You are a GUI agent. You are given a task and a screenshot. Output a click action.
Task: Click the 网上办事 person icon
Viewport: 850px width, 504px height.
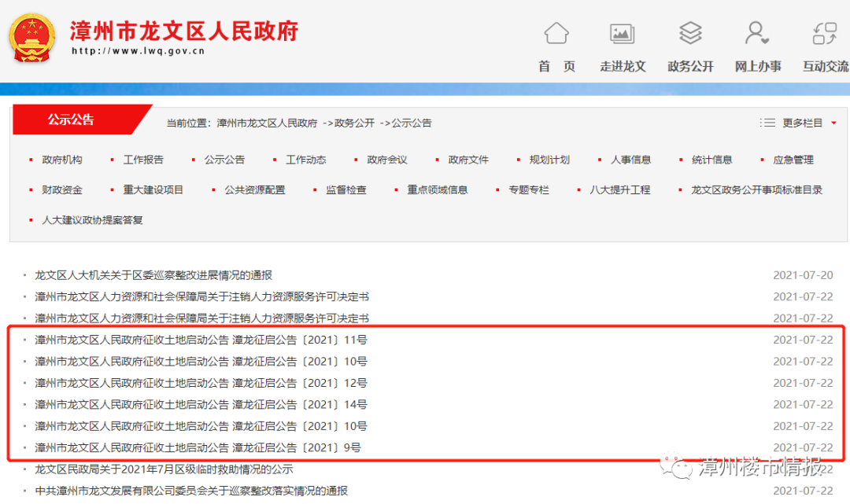coord(757,34)
